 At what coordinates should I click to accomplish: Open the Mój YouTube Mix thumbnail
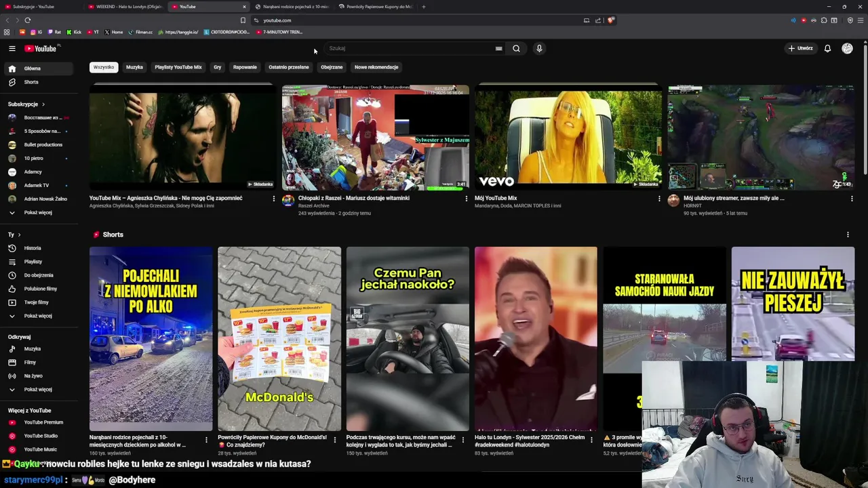568,137
